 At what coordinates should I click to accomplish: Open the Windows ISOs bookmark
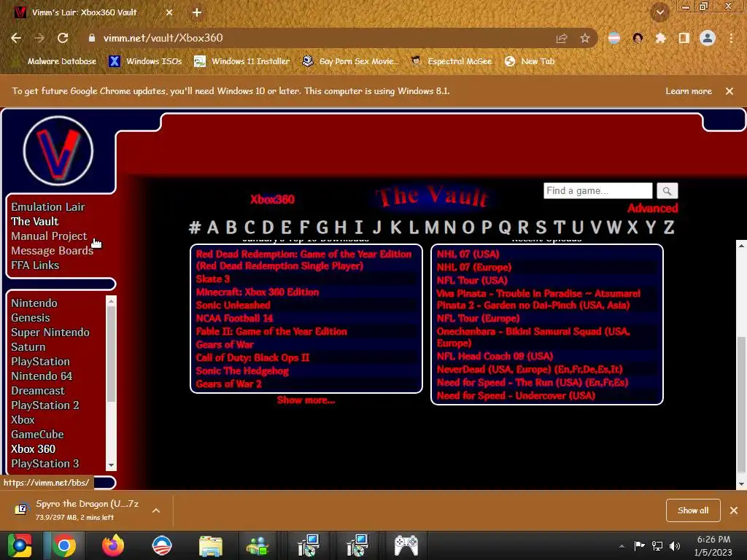click(146, 61)
